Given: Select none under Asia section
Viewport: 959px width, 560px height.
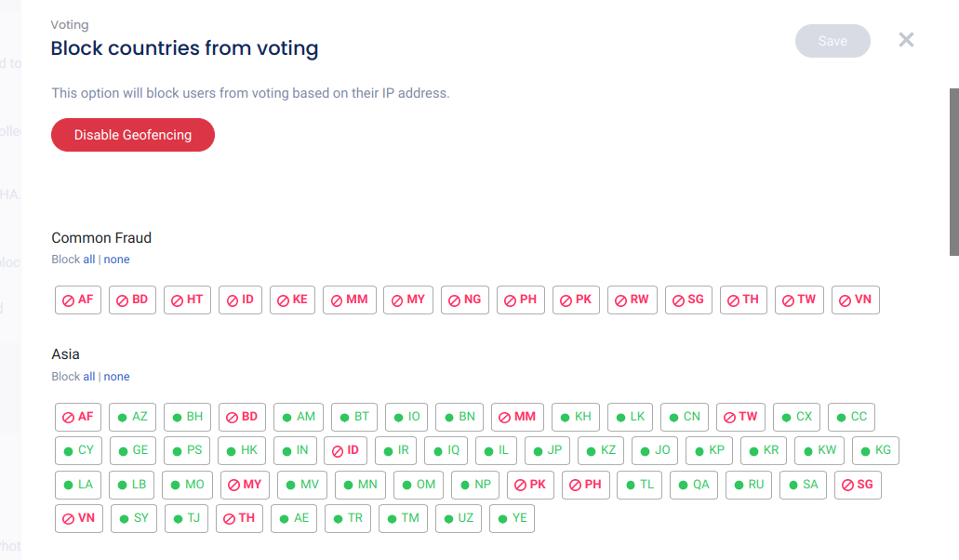Looking at the screenshot, I should [x=116, y=377].
